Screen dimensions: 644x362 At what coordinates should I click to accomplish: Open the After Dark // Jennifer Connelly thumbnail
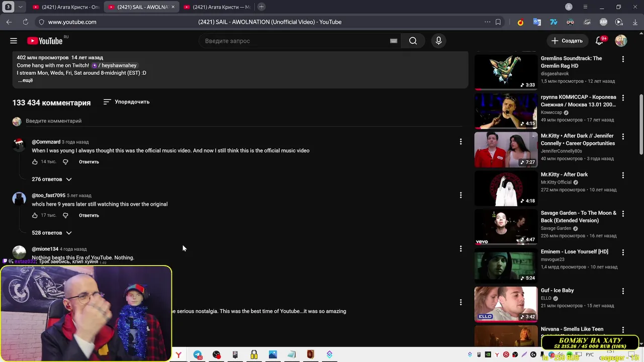[x=506, y=149]
